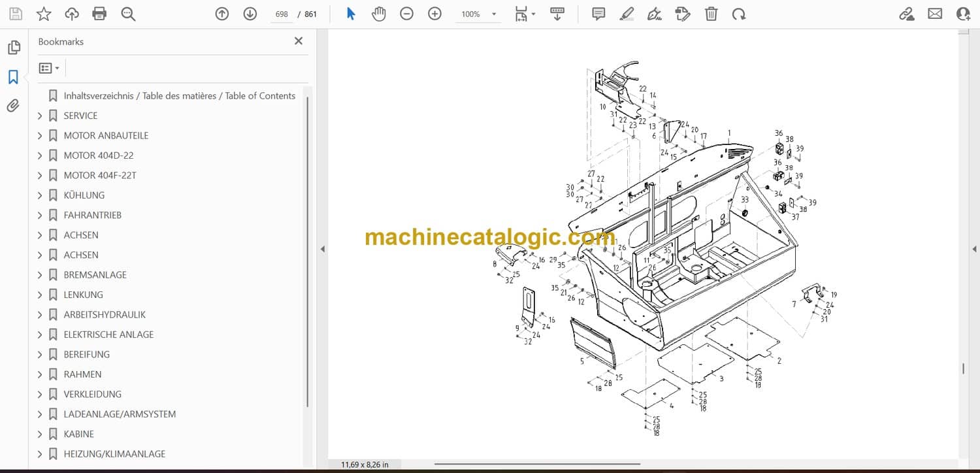980x473 pixels.
Task: Open the bookmarks options menu
Action: pos(49,68)
